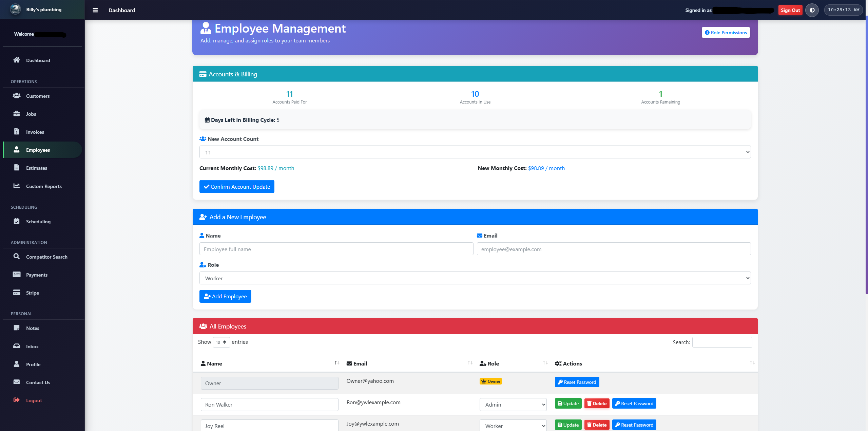
Task: Click Sign Out button in header
Action: pyautogui.click(x=790, y=10)
